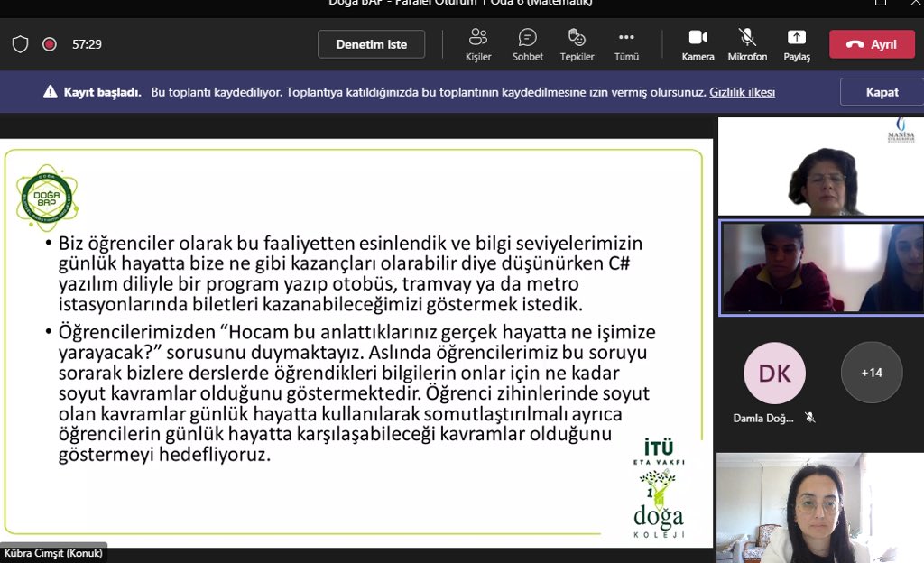Mute yourself with the Mikrofon control
This screenshot has height=563, width=924.
[x=746, y=43]
